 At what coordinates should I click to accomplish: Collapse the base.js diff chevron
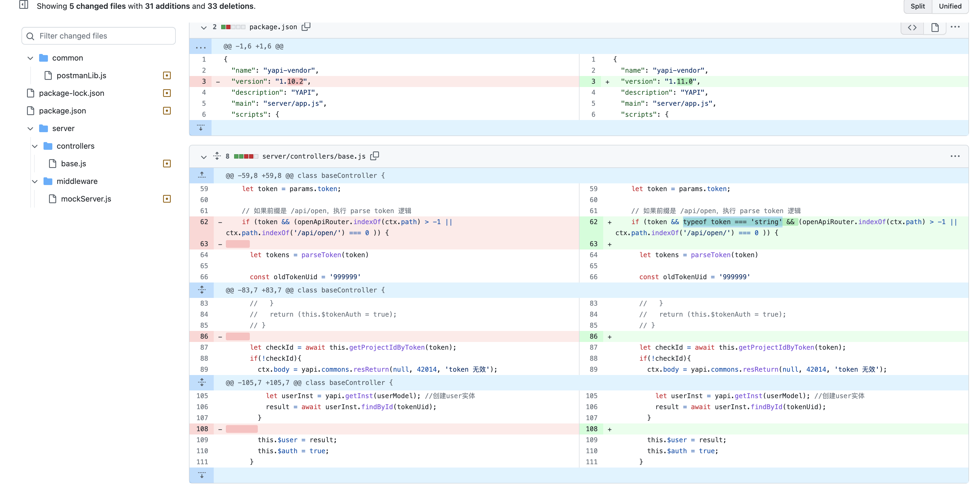204,157
